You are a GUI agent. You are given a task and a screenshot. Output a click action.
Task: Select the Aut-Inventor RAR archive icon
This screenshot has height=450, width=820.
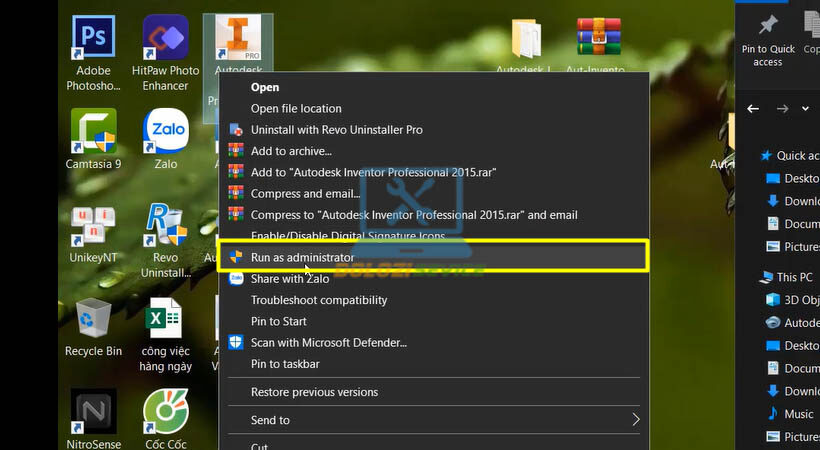point(598,40)
